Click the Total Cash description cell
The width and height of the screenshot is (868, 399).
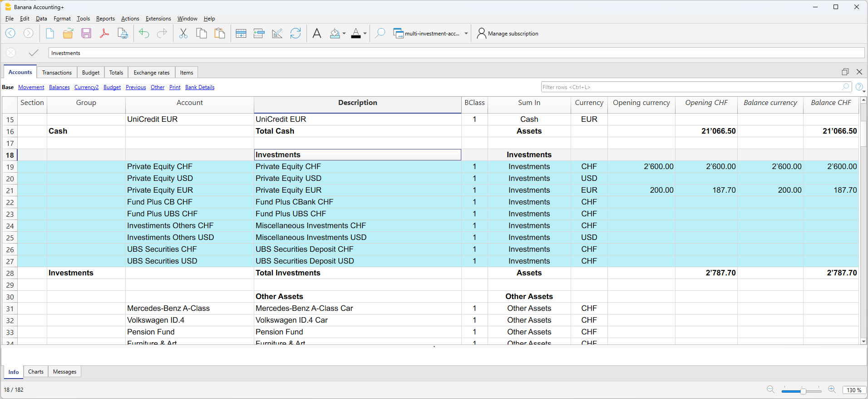(358, 131)
